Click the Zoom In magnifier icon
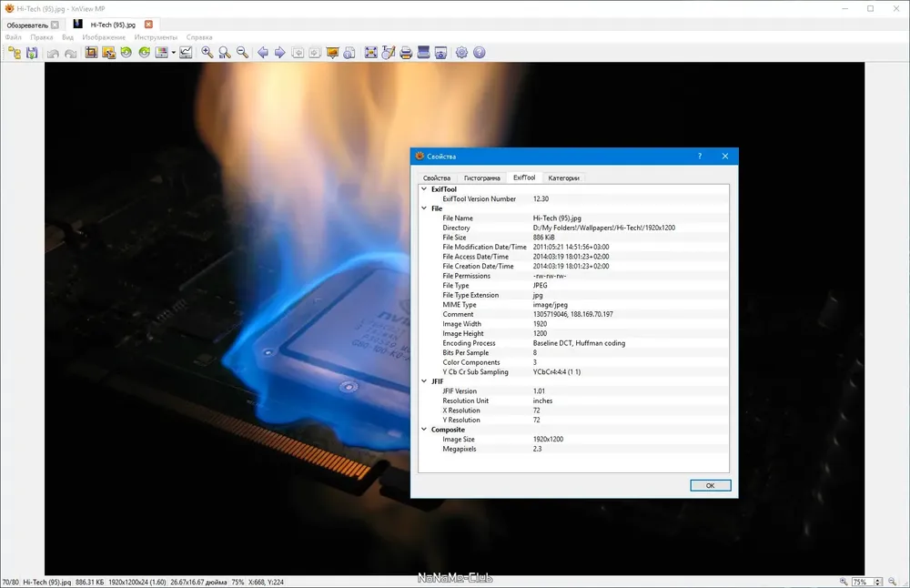Image resolution: width=910 pixels, height=588 pixels. pyautogui.click(x=207, y=53)
